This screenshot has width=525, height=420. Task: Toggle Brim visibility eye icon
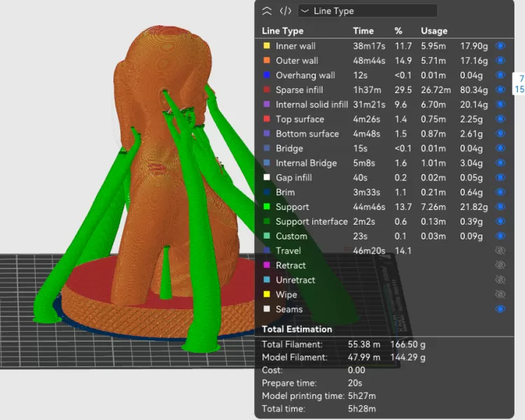pos(500,192)
